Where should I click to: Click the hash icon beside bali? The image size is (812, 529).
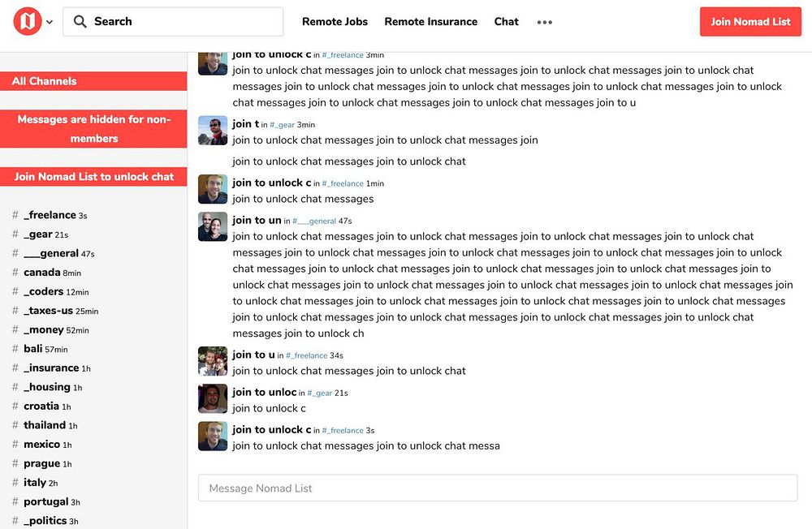pos(15,349)
